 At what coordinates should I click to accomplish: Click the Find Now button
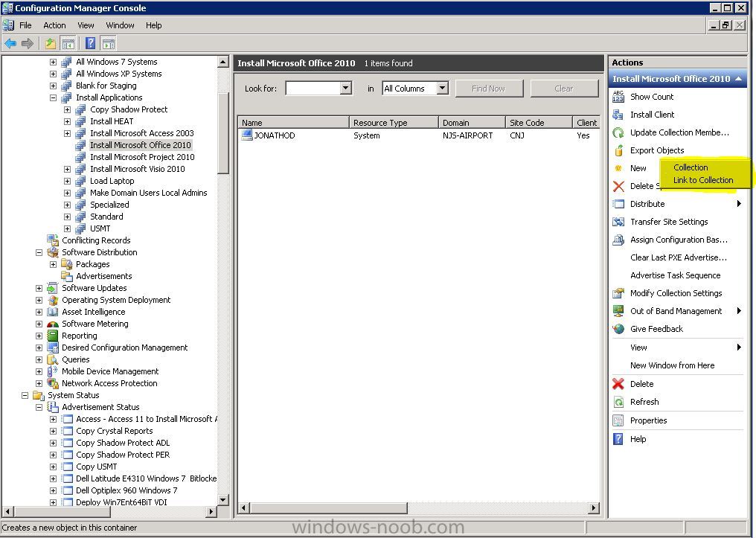[x=489, y=89]
